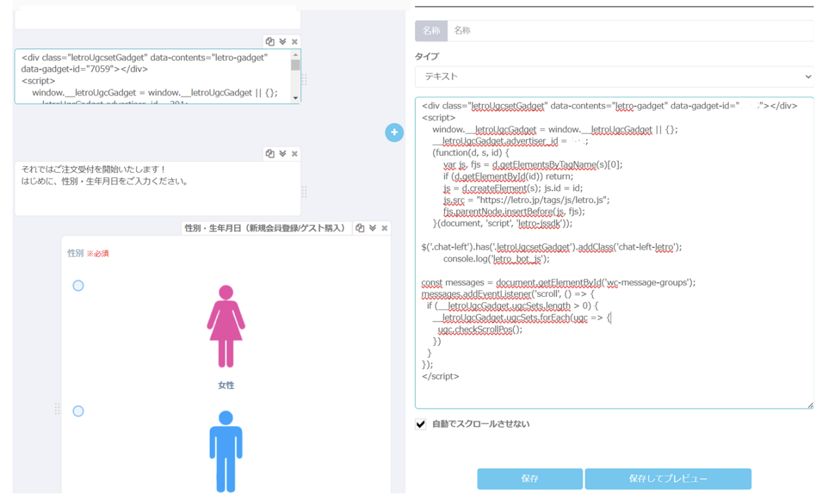Click the blue plus add-block button

click(394, 132)
